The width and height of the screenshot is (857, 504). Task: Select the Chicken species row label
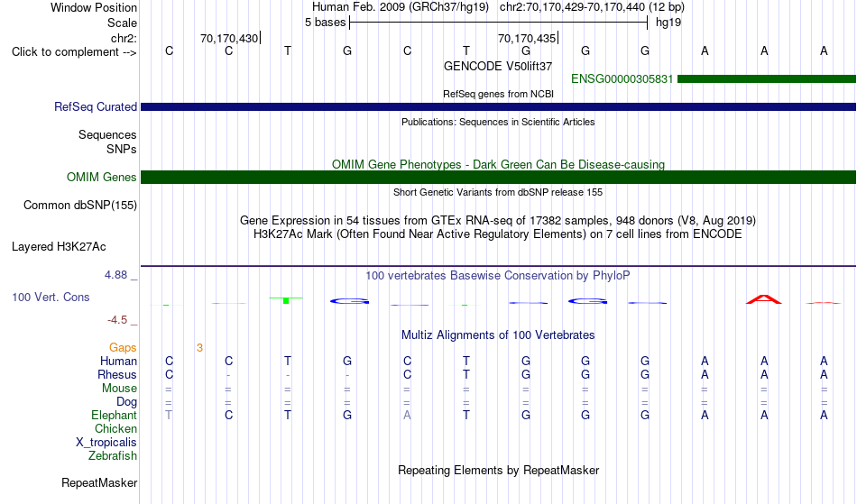pos(115,429)
